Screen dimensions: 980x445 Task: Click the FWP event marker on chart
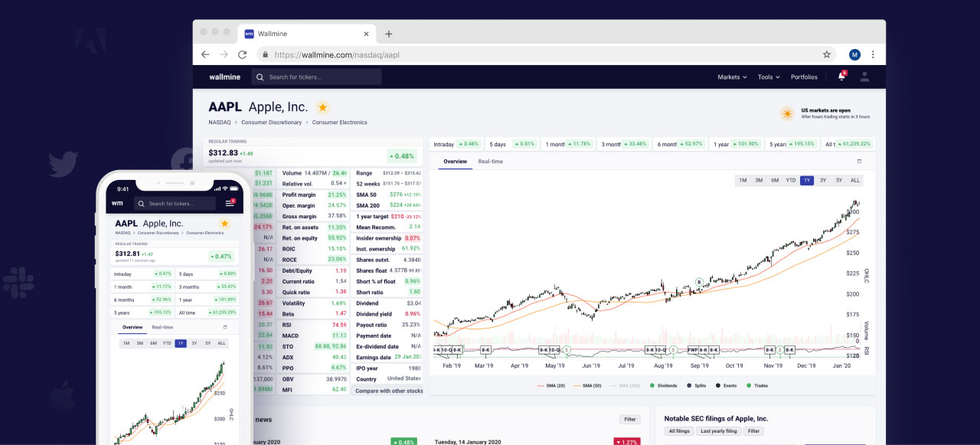click(x=693, y=349)
